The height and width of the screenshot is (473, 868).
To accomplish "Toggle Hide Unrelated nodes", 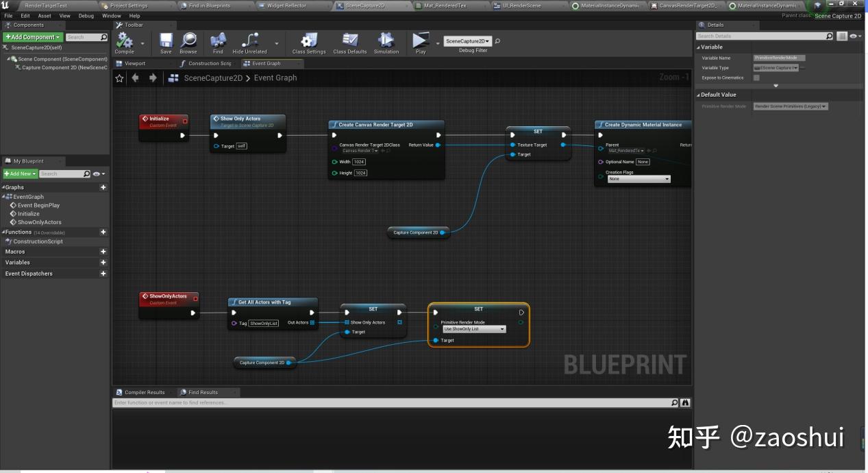I will click(x=251, y=42).
